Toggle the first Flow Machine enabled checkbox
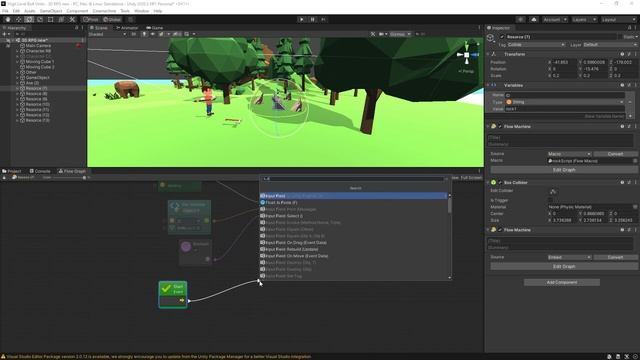Screen dimensions: 640x360 pos(500,127)
